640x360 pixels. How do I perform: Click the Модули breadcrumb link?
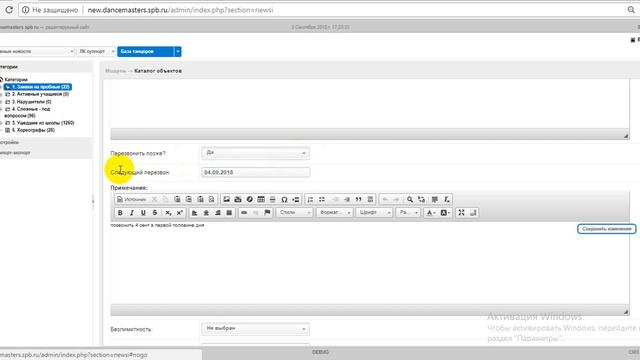(116, 71)
